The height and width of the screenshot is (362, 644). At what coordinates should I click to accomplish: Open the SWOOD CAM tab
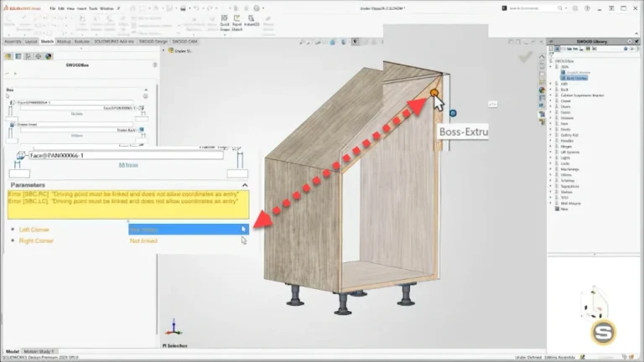184,41
